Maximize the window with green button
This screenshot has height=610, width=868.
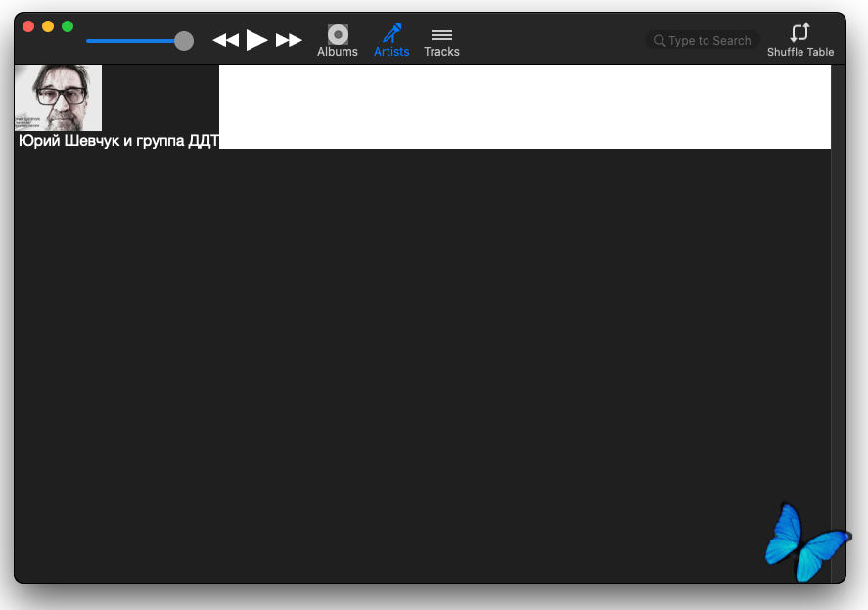pos(68,26)
